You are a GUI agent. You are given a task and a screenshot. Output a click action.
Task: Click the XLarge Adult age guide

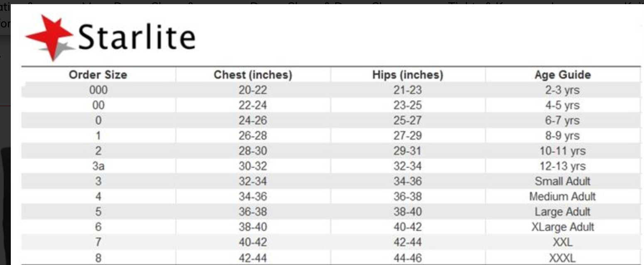tap(563, 227)
